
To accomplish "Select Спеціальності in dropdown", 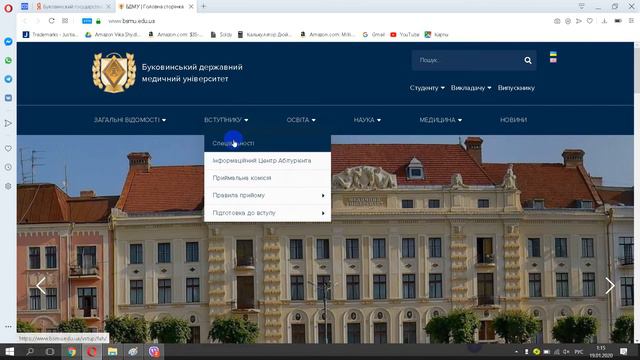I will pos(267,143).
